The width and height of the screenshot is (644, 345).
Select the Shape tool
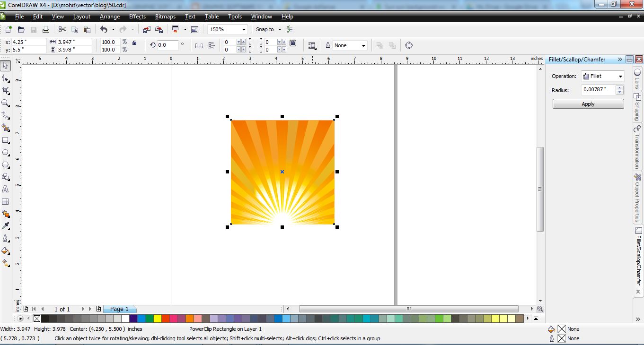pos(6,78)
